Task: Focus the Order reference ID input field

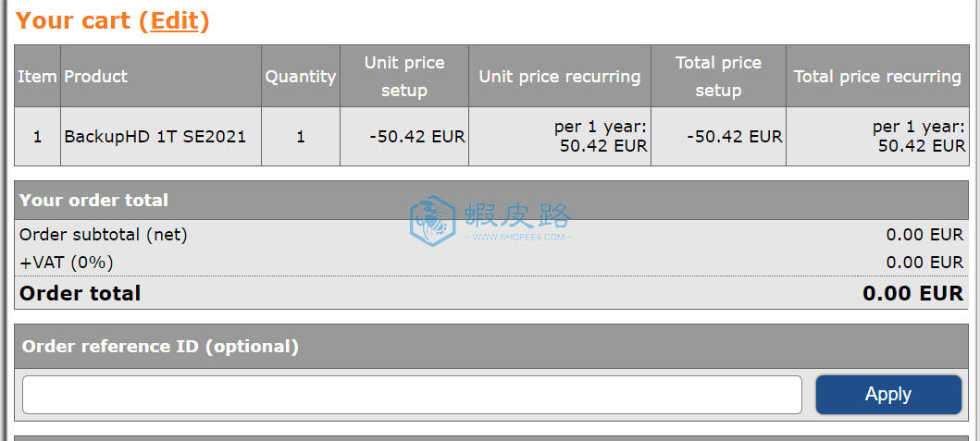Action: pos(412,394)
